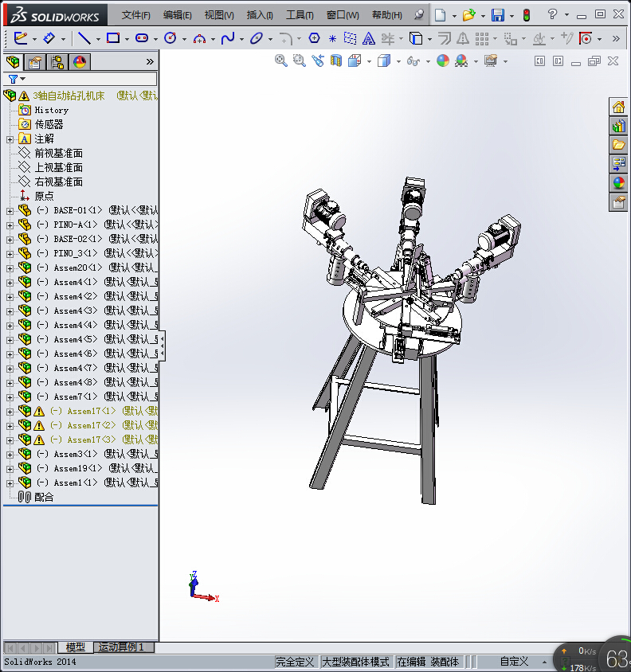Viewport: 631px width, 672px height.
Task: Click the New document icon
Action: (440, 15)
